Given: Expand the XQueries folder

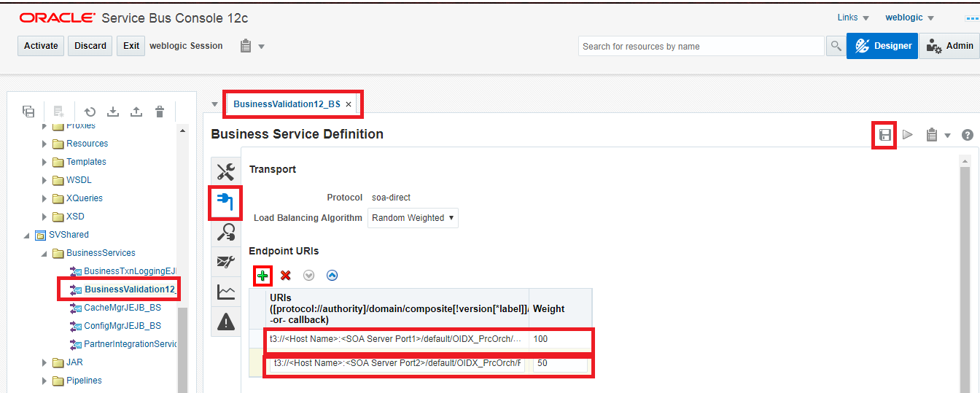Looking at the screenshot, I should coord(44,198).
